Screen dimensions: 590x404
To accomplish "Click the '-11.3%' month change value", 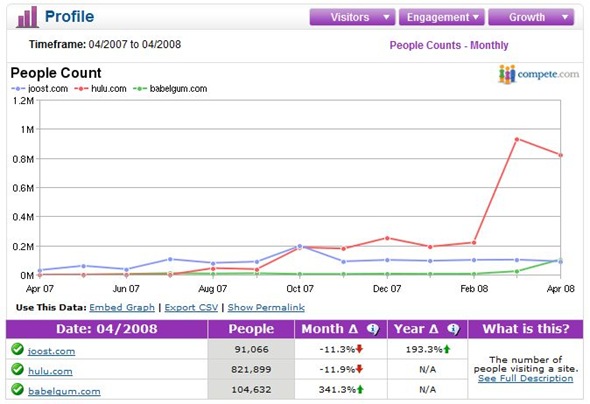I will pyautogui.click(x=337, y=349).
